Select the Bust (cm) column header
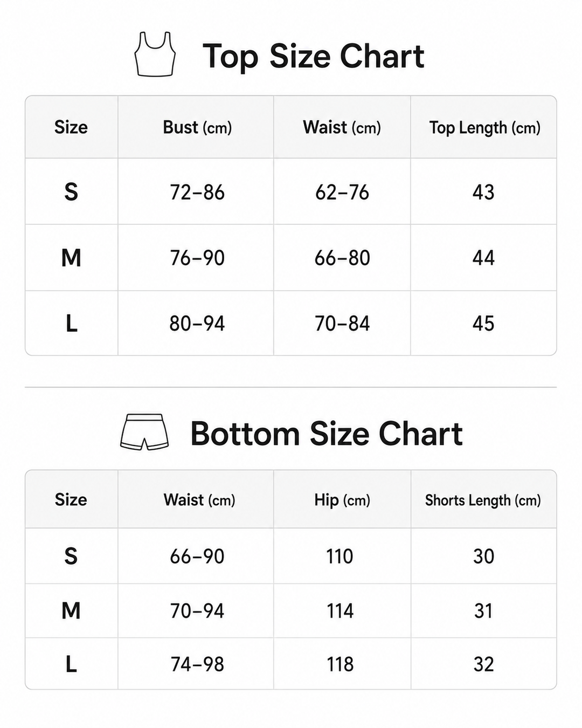Viewport: 582px width, 728px height. (197, 127)
